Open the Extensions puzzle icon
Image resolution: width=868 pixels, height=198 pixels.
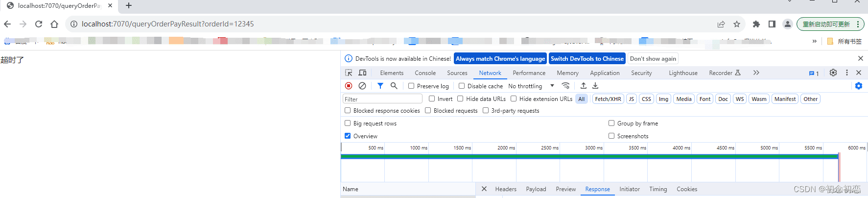point(756,24)
